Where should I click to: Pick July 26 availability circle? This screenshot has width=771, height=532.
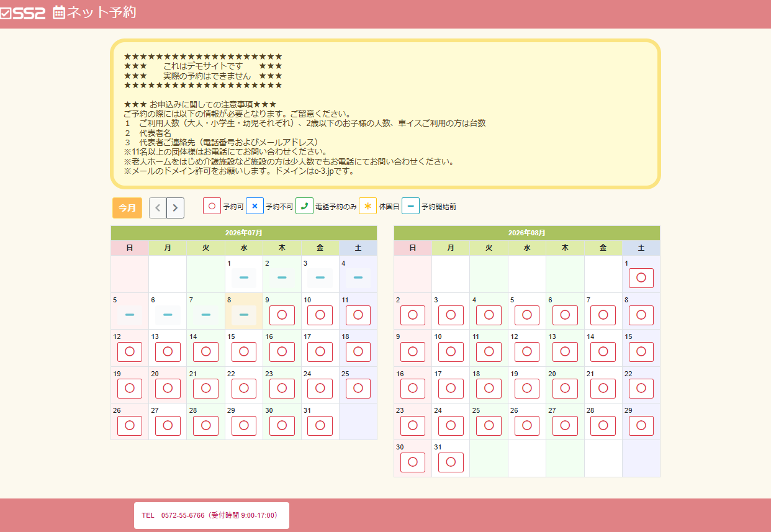[130, 426]
